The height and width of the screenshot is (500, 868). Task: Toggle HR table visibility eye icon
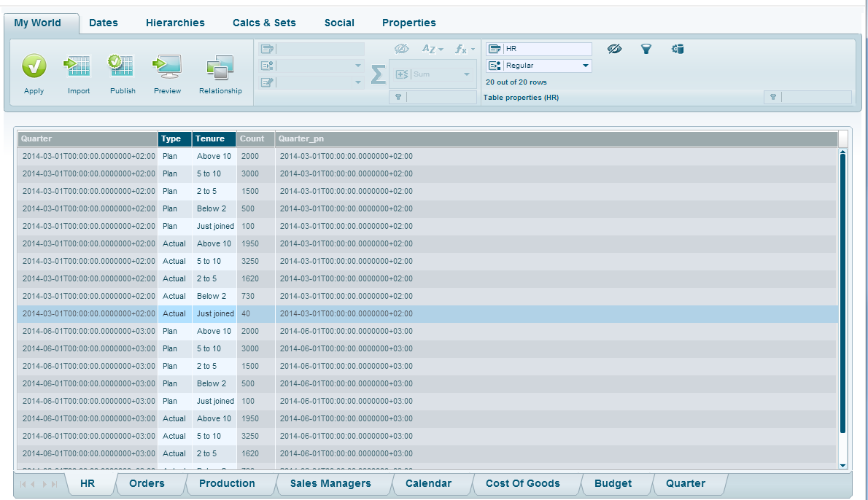pyautogui.click(x=614, y=49)
